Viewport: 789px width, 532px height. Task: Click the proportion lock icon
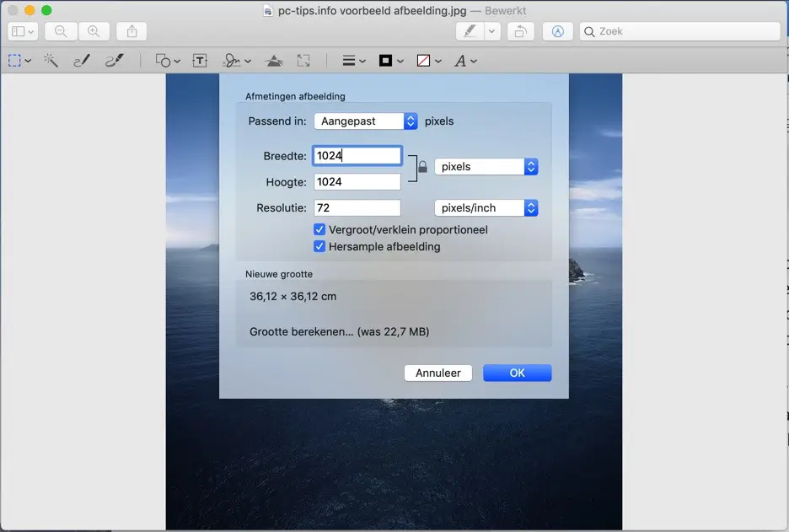pos(422,167)
